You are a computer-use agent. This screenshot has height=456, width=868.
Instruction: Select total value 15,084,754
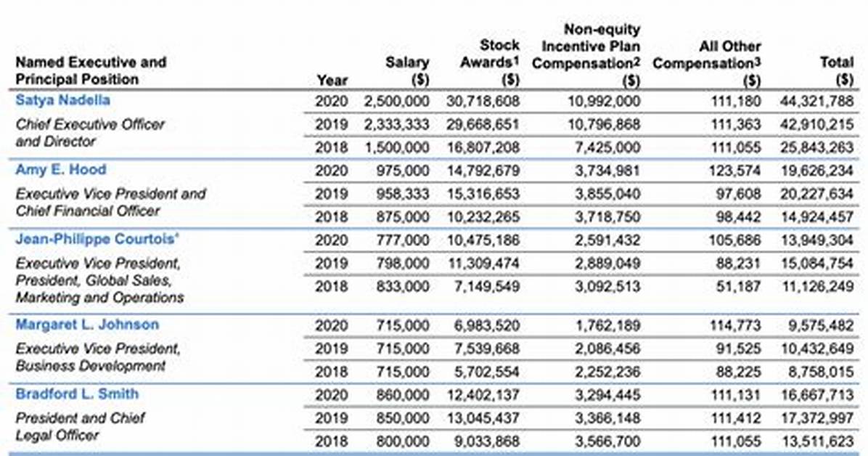817,263
